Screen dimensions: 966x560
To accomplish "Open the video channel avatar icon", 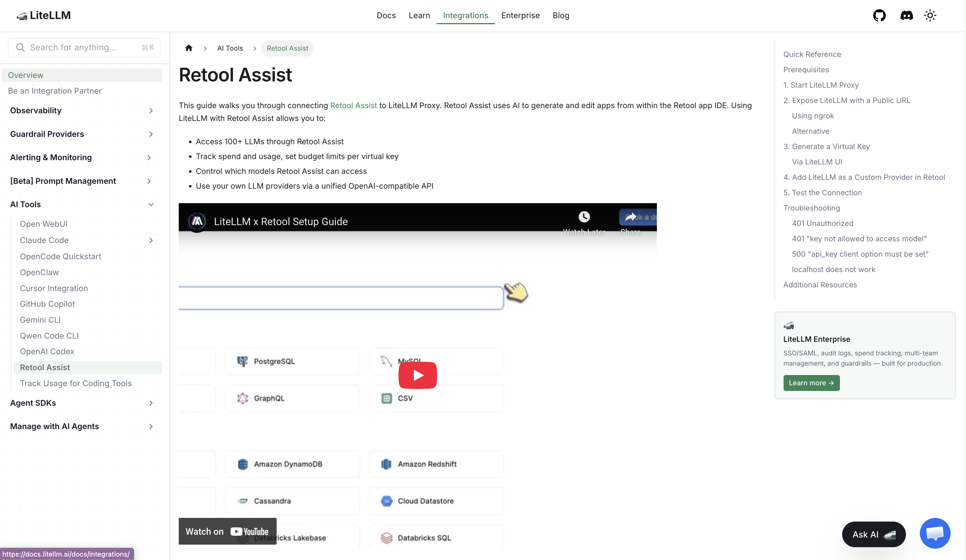I will click(197, 221).
